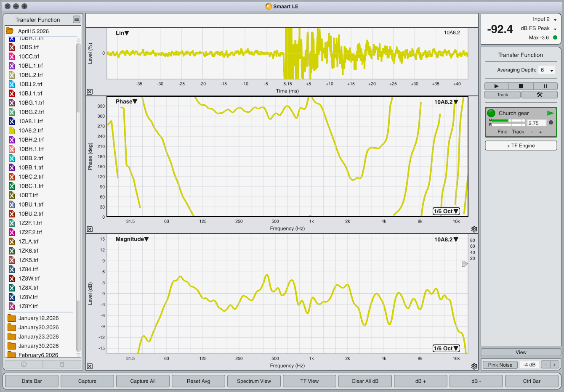
Task: Click the 10A8.1.trf trace color icon
Action: [x=12, y=121]
